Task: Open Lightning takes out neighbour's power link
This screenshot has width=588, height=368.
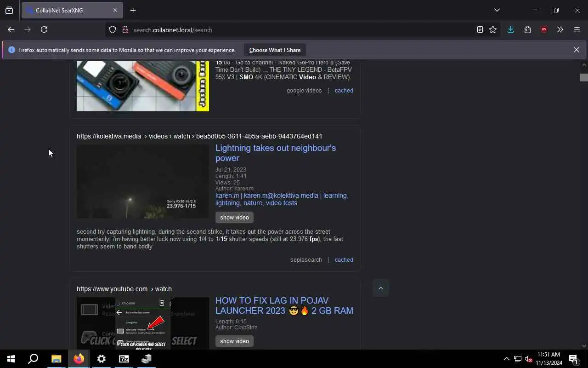Action: 276,153
